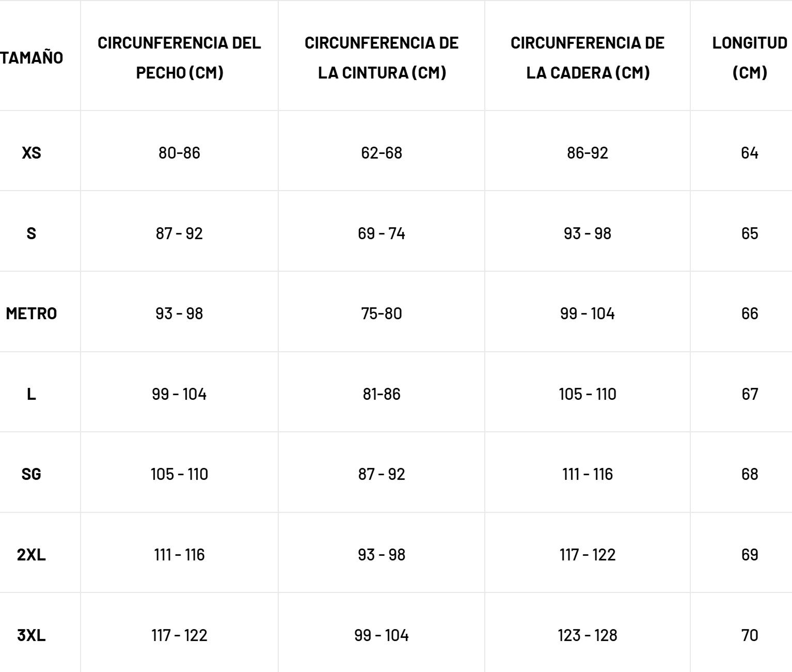Screen dimensions: 792x672
Task: Select the 3XL size row label
Action: coord(31,635)
